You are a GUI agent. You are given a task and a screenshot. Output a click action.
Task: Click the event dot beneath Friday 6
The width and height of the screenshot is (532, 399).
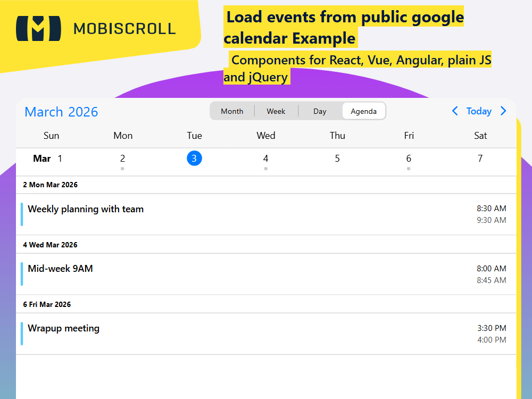(x=409, y=168)
